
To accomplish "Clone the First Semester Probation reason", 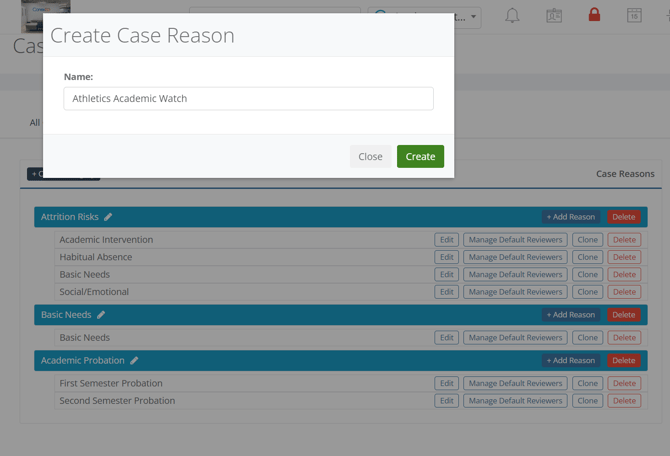I will (x=588, y=383).
